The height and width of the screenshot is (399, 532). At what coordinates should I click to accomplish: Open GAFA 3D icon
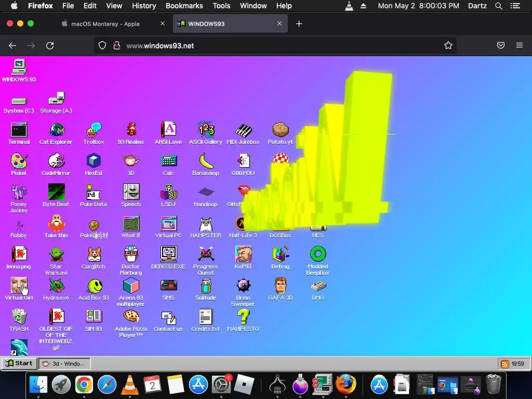coord(280,289)
